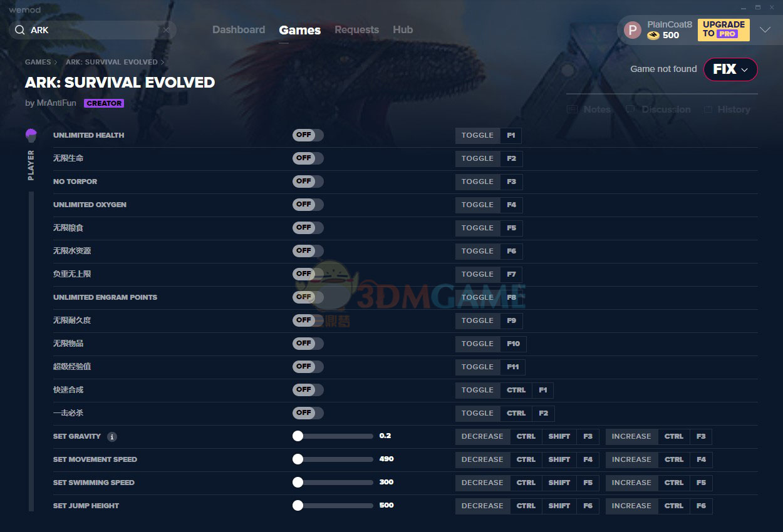Click the Set Movement Speed slider handle
The height and width of the screenshot is (532, 783).
298,459
